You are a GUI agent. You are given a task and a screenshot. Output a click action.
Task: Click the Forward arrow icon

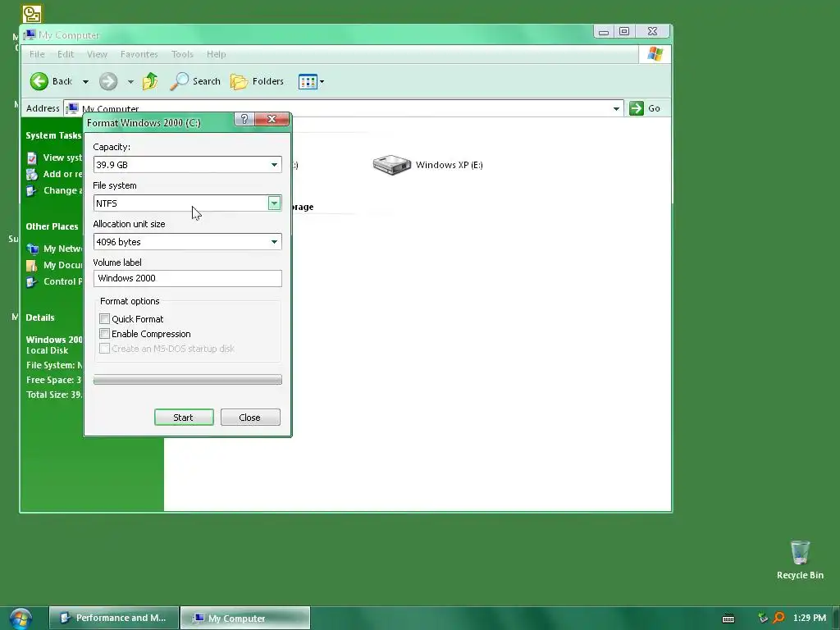108,81
